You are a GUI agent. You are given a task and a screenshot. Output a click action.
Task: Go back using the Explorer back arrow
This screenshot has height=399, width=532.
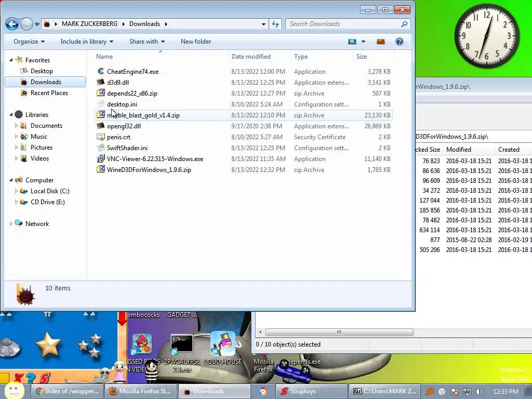(x=12, y=24)
